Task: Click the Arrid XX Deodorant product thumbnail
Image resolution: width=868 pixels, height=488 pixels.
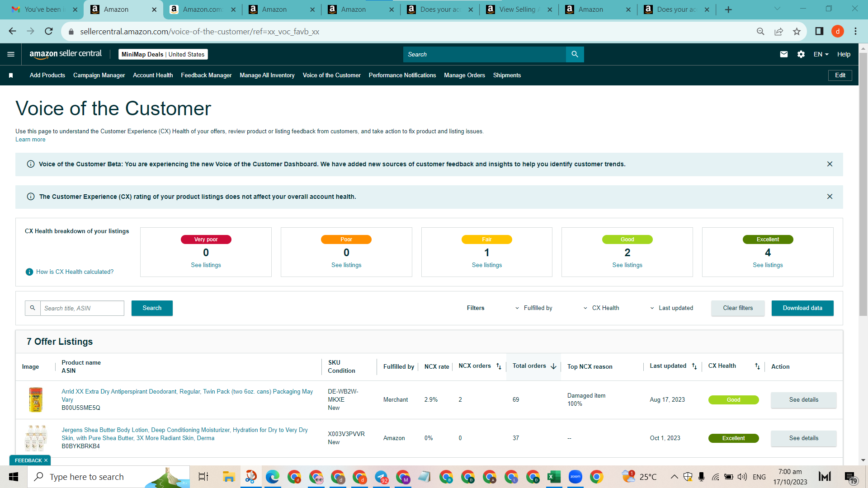Action: pos(36,400)
